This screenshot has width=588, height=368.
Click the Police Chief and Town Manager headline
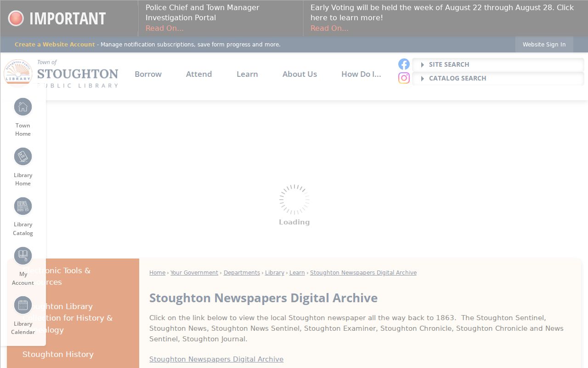(x=203, y=12)
